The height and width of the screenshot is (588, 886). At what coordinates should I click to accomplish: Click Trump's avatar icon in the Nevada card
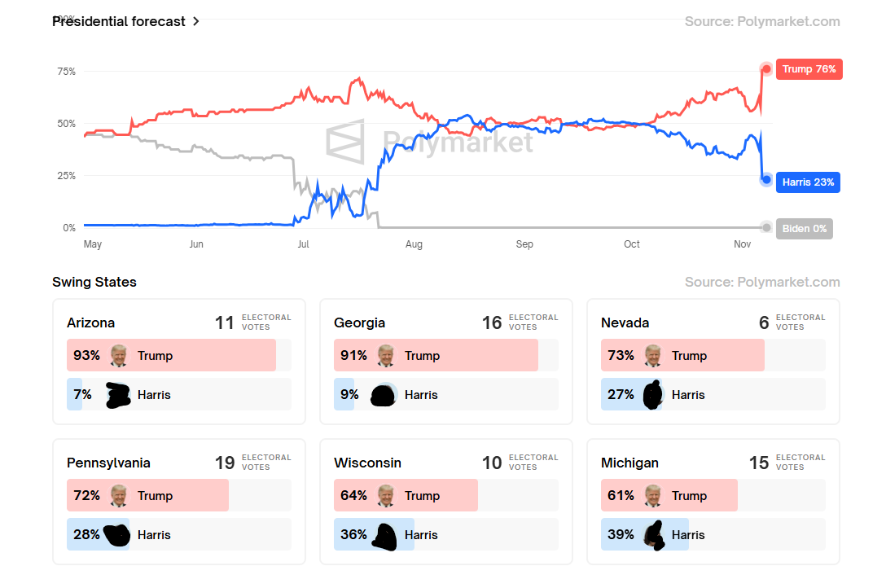click(653, 355)
